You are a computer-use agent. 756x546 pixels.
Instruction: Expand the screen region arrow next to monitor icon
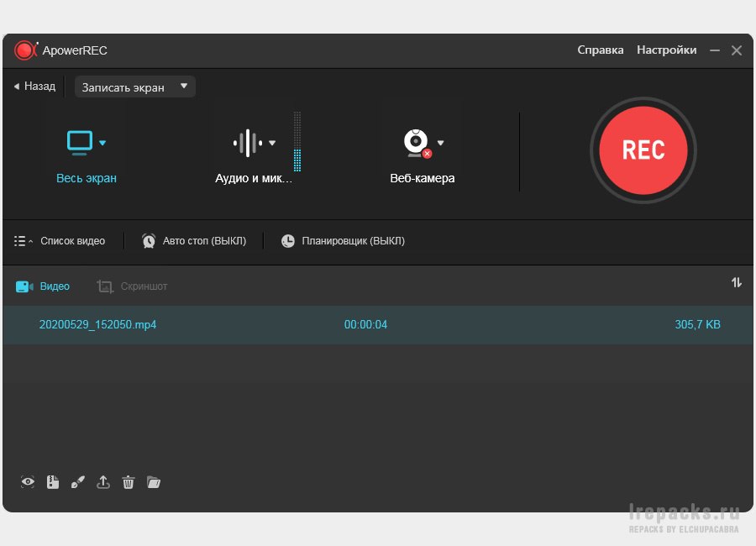point(102,143)
